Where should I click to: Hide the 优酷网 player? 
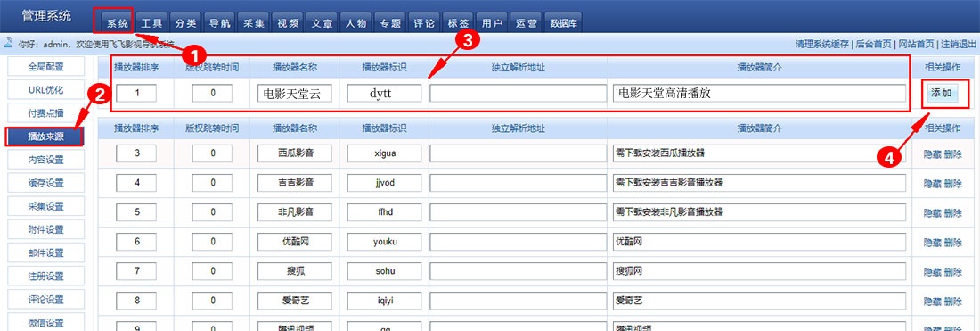click(x=932, y=242)
